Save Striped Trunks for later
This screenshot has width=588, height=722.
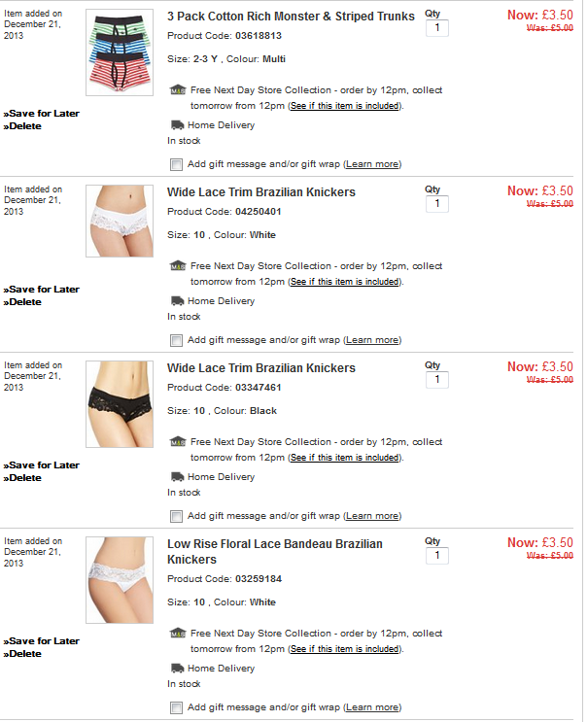pyautogui.click(x=42, y=114)
